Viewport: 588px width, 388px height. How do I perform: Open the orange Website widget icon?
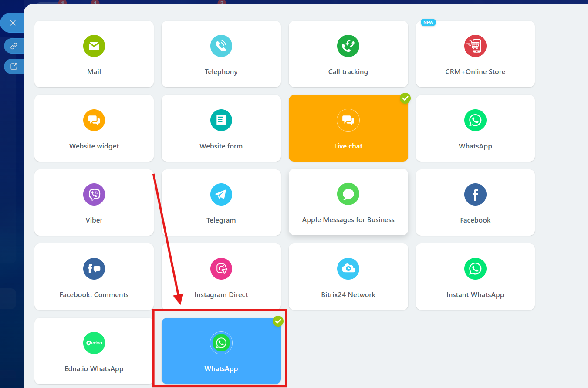[x=94, y=120]
